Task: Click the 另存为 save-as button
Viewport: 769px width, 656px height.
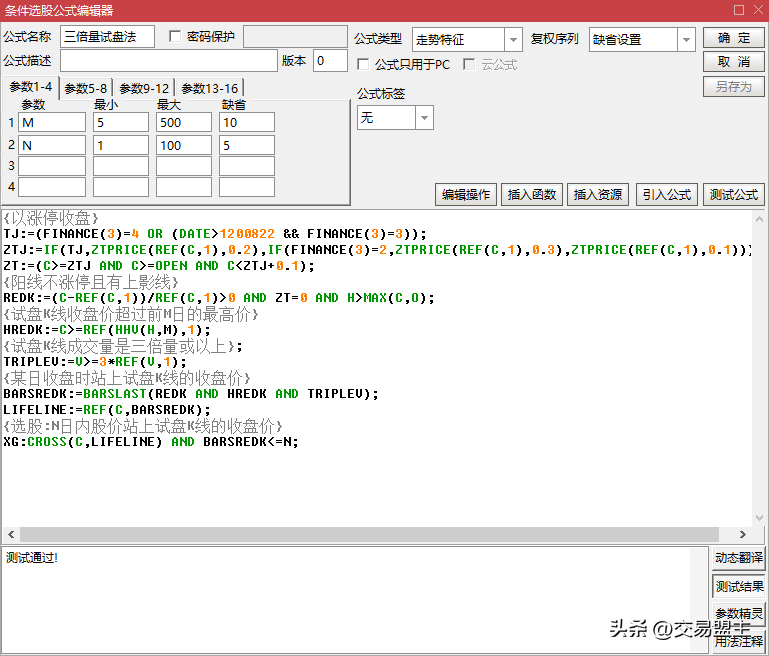Action: point(734,87)
